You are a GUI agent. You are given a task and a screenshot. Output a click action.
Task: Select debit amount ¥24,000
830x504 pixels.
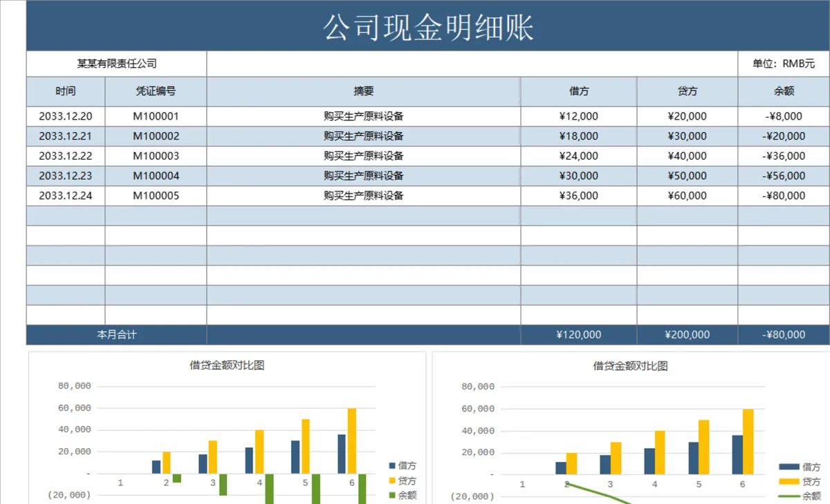[579, 156]
